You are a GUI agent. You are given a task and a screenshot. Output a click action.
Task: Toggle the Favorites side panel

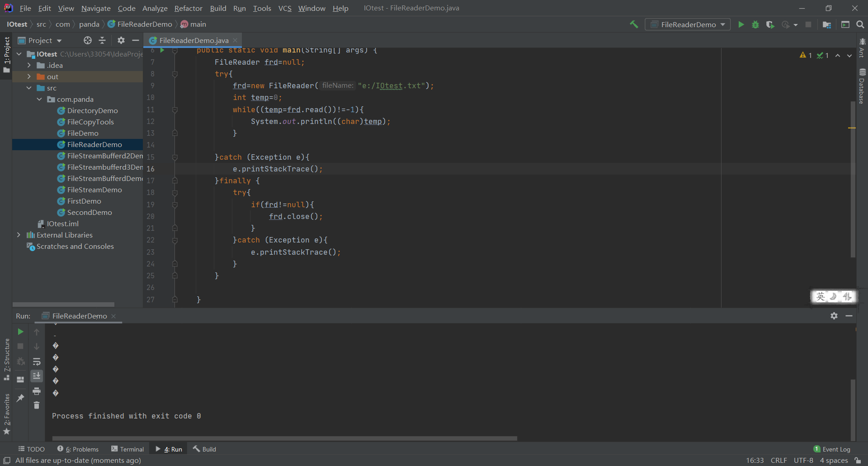click(6, 414)
